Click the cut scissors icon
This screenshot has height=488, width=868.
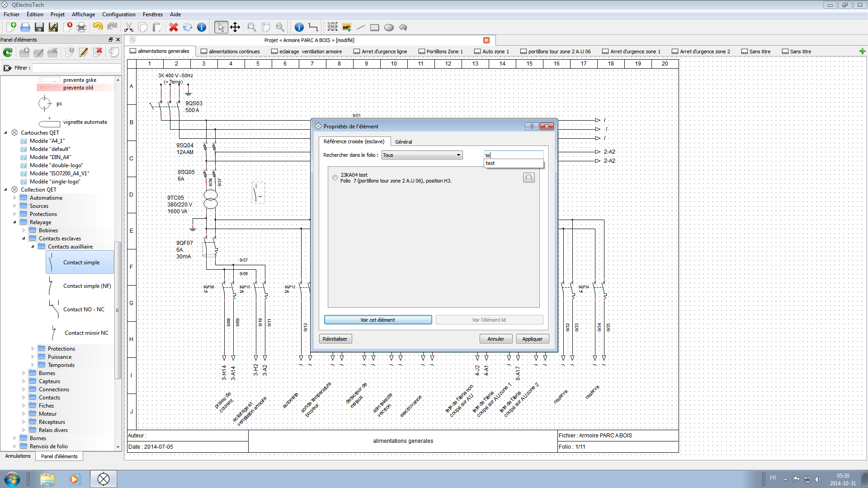129,27
